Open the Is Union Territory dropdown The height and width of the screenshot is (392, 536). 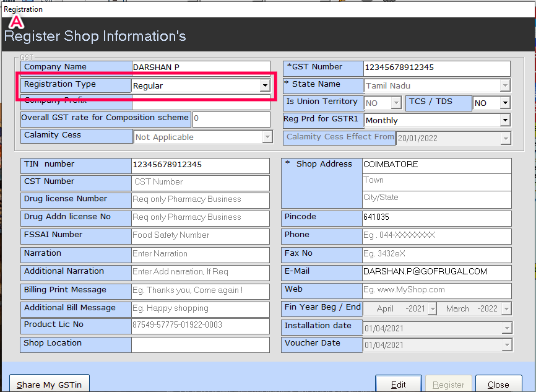click(x=396, y=103)
